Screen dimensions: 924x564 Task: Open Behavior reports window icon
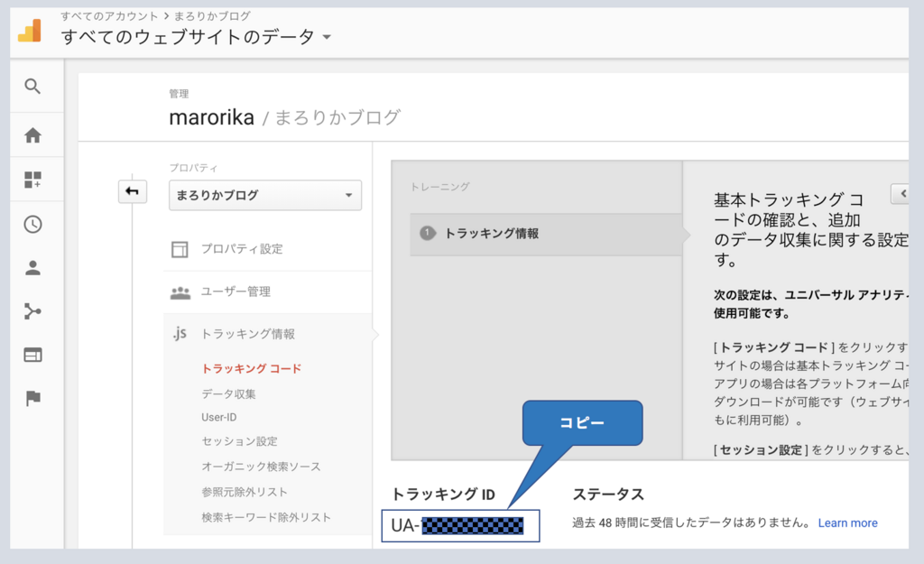33,355
